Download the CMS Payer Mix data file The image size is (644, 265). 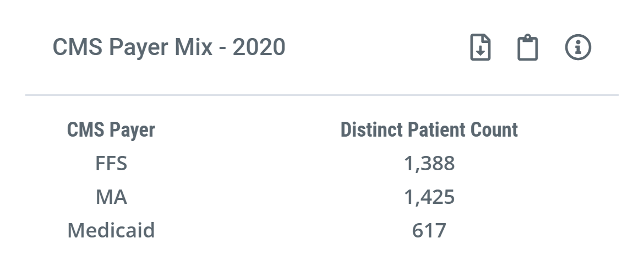(480, 47)
